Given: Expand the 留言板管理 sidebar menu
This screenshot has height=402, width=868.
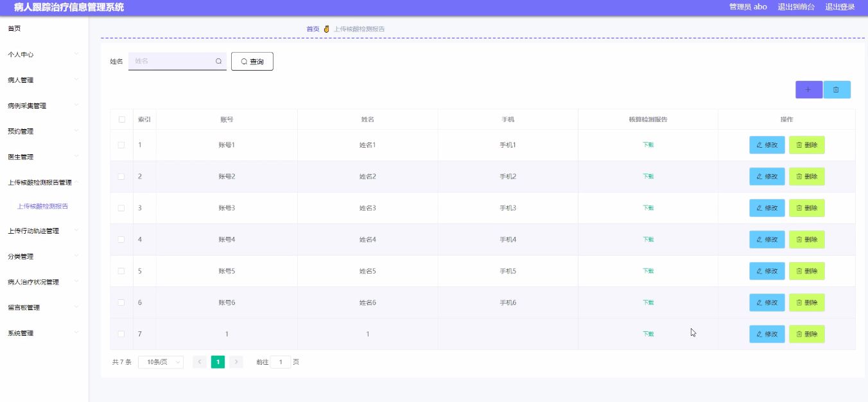Looking at the screenshot, I should click(x=44, y=308).
